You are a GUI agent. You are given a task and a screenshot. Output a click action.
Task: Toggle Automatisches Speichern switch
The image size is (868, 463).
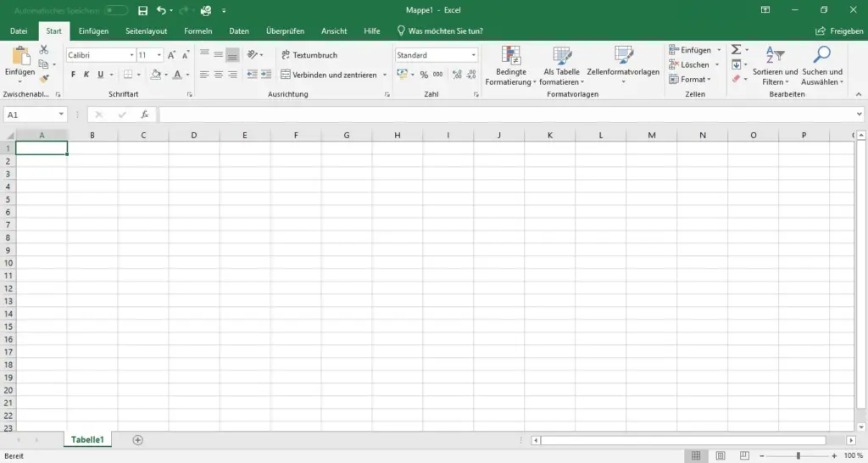[116, 10]
